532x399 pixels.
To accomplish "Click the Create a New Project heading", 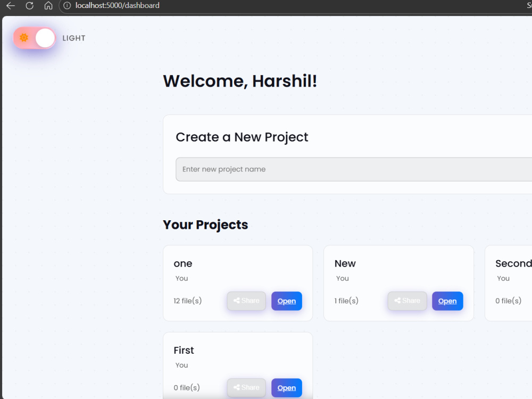I will pyautogui.click(x=242, y=137).
